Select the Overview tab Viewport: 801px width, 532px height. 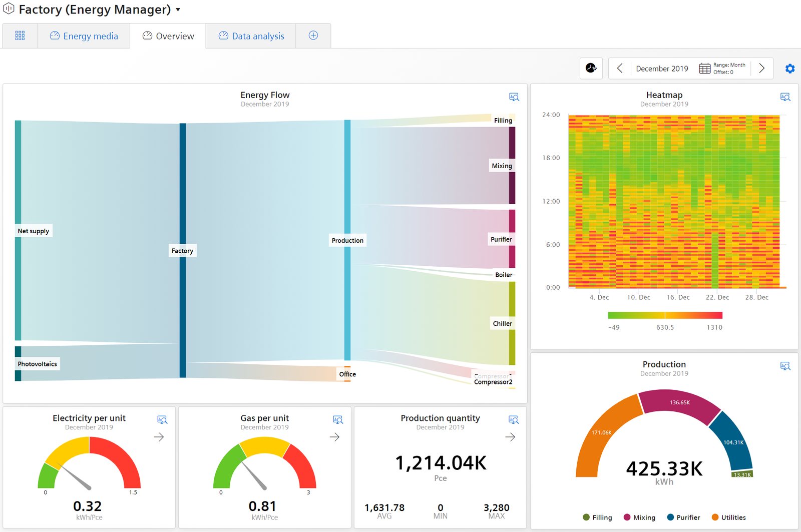(x=168, y=36)
